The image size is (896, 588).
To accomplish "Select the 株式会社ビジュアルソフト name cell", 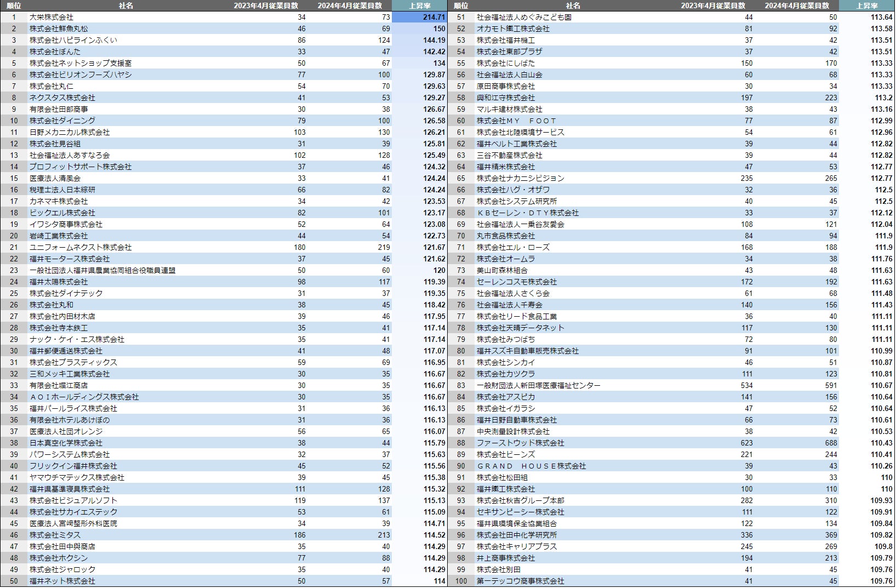I will click(x=73, y=500).
